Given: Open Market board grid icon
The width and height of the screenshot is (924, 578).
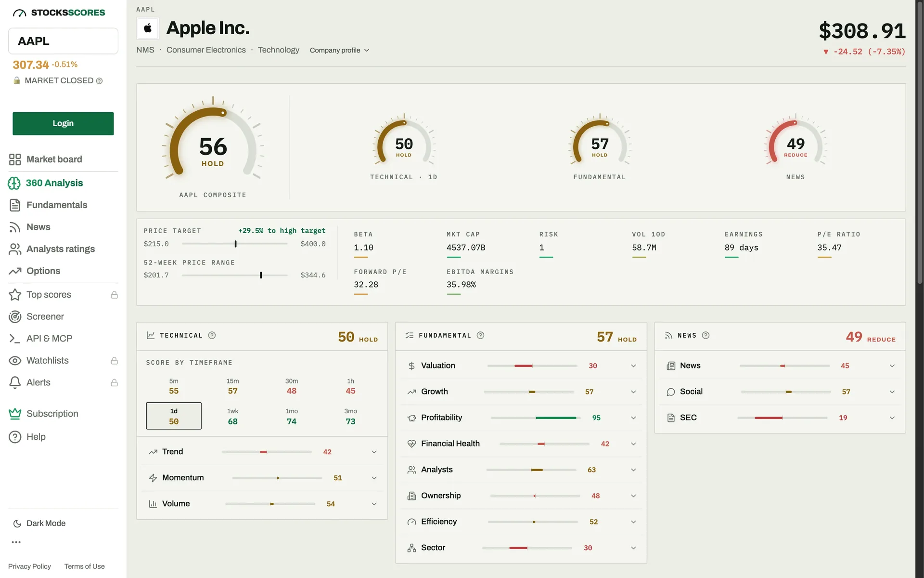Looking at the screenshot, I should pyautogui.click(x=15, y=159).
